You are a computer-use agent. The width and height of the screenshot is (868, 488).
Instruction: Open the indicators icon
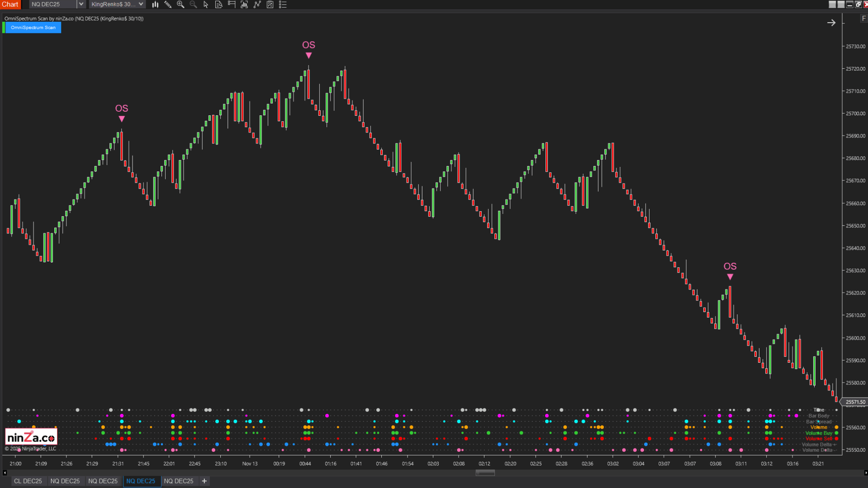tap(244, 5)
